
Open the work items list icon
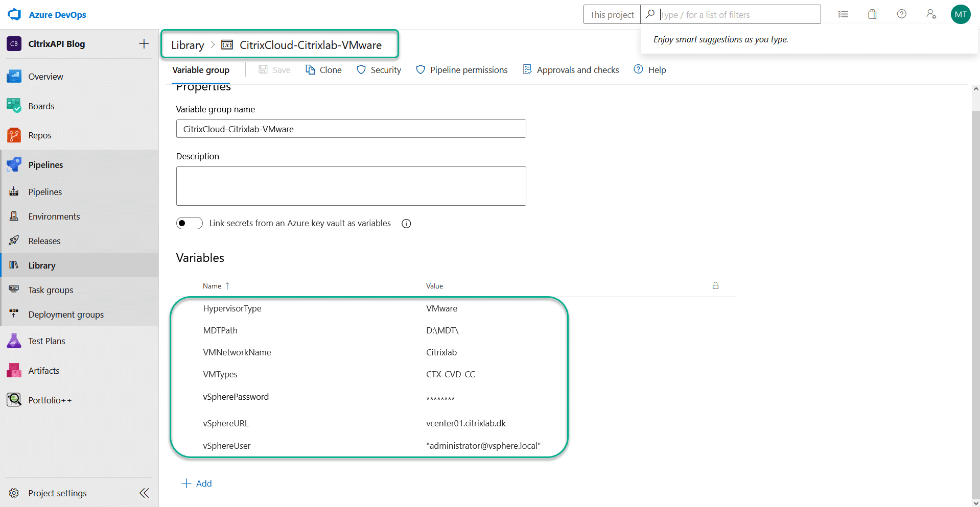(843, 14)
